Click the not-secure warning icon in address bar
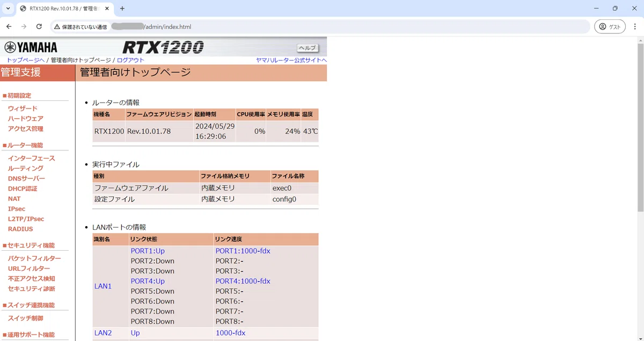Screen dimensions: 644x341 click(x=57, y=27)
